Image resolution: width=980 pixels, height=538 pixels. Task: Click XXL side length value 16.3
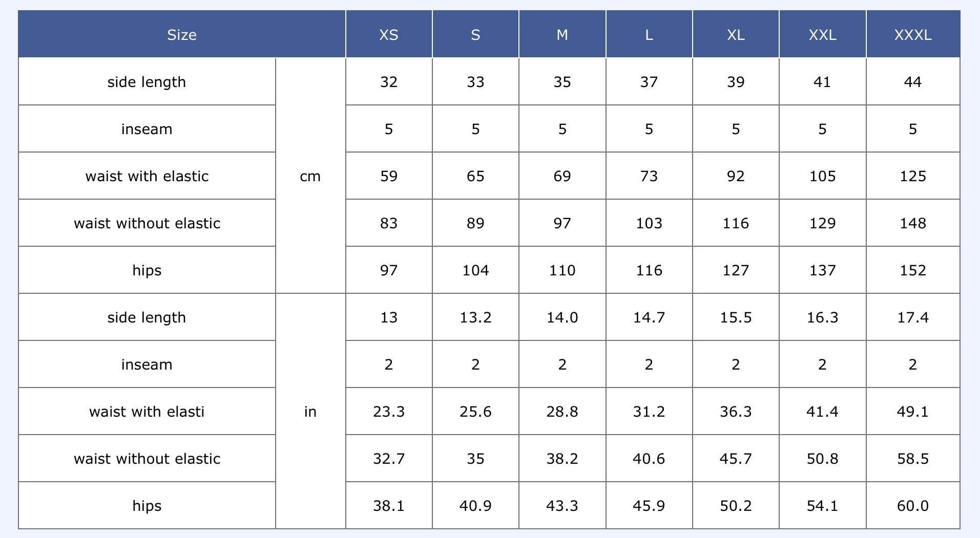click(822, 317)
